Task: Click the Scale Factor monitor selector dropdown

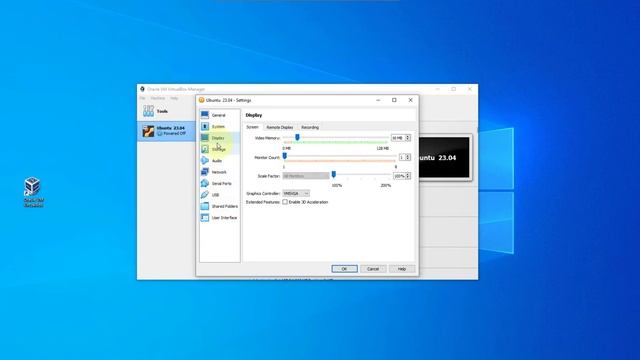Action: click(x=306, y=176)
